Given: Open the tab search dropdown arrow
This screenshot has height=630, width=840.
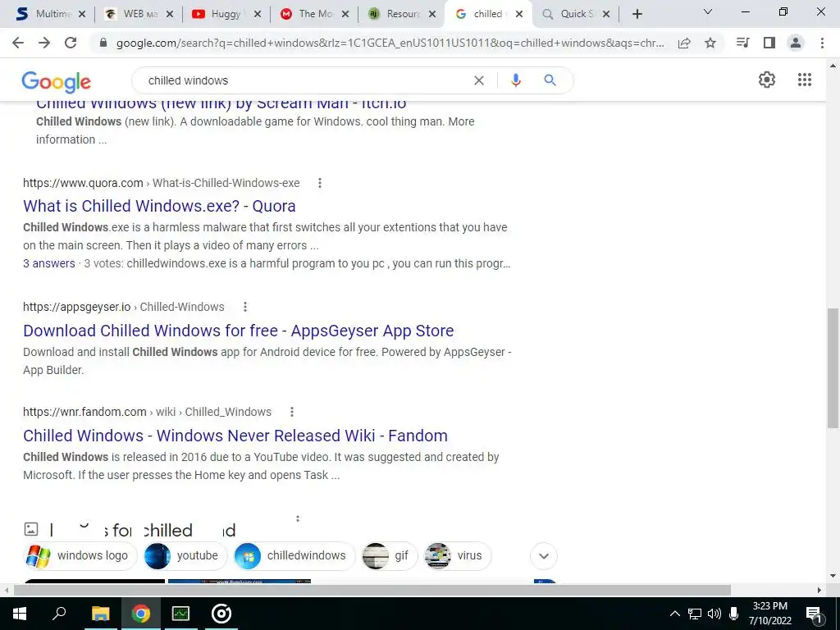Looking at the screenshot, I should coord(707,11).
